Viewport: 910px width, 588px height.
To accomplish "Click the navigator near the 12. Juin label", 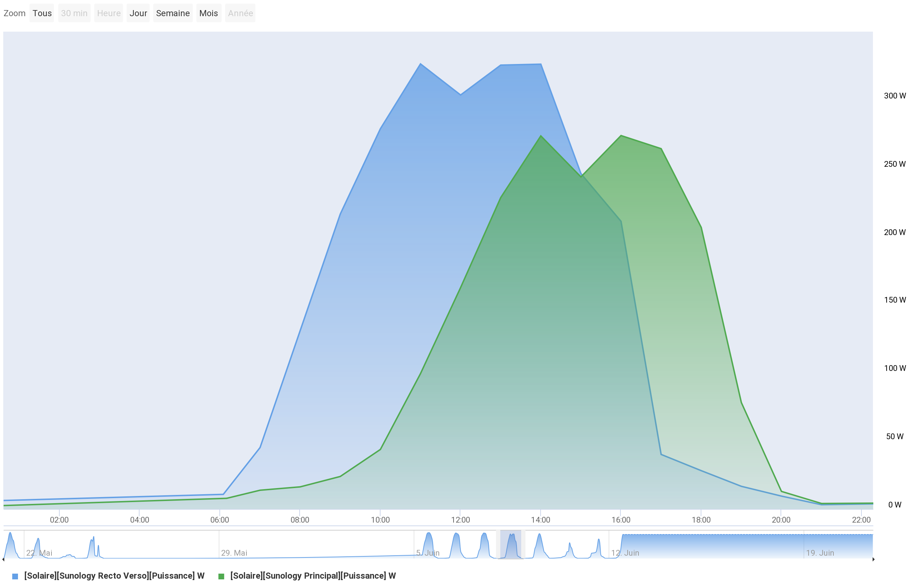I will click(x=625, y=552).
